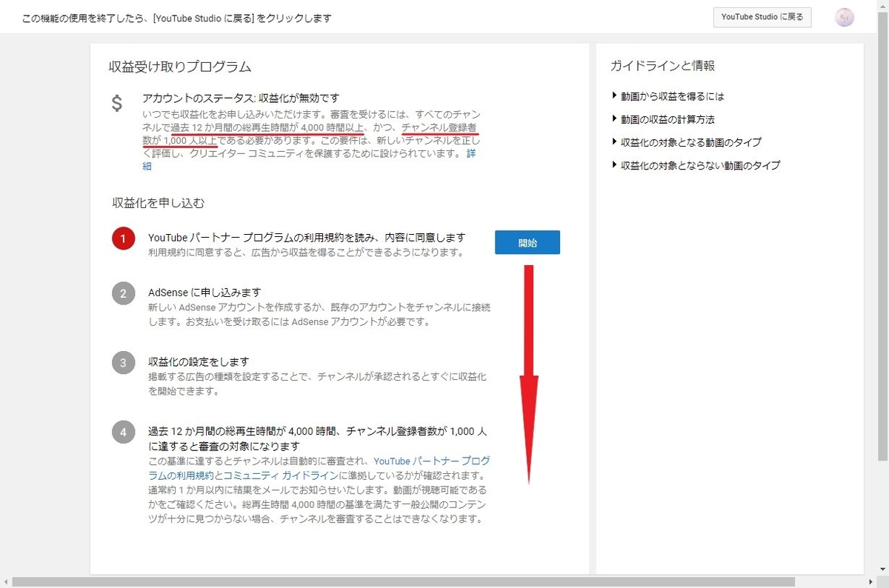The height and width of the screenshot is (588, 889).
Task: Click the YouTube Studio に戻る button
Action: click(x=762, y=17)
